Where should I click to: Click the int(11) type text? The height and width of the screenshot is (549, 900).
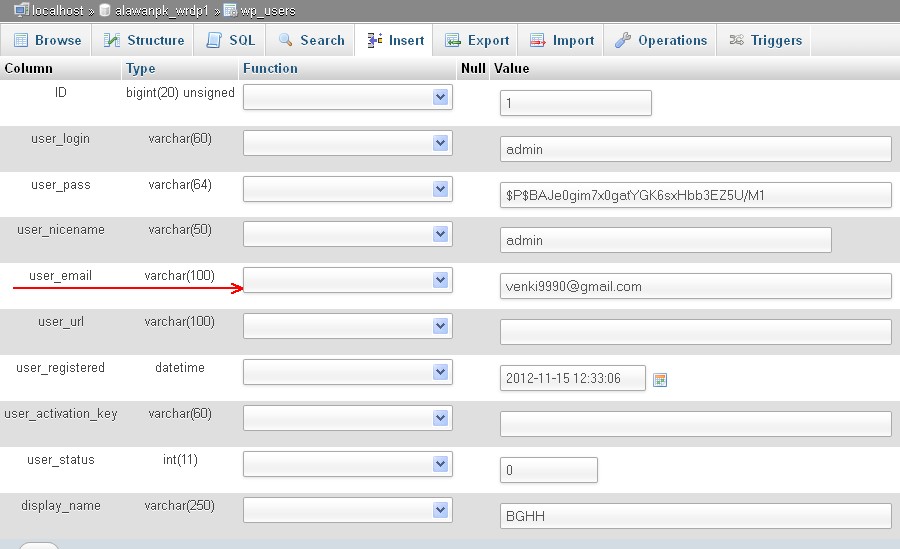pyautogui.click(x=180, y=459)
